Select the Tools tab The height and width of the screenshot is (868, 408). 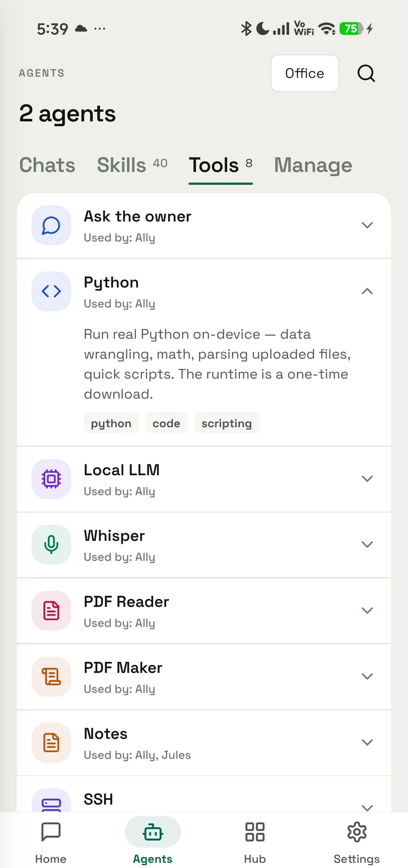221,165
